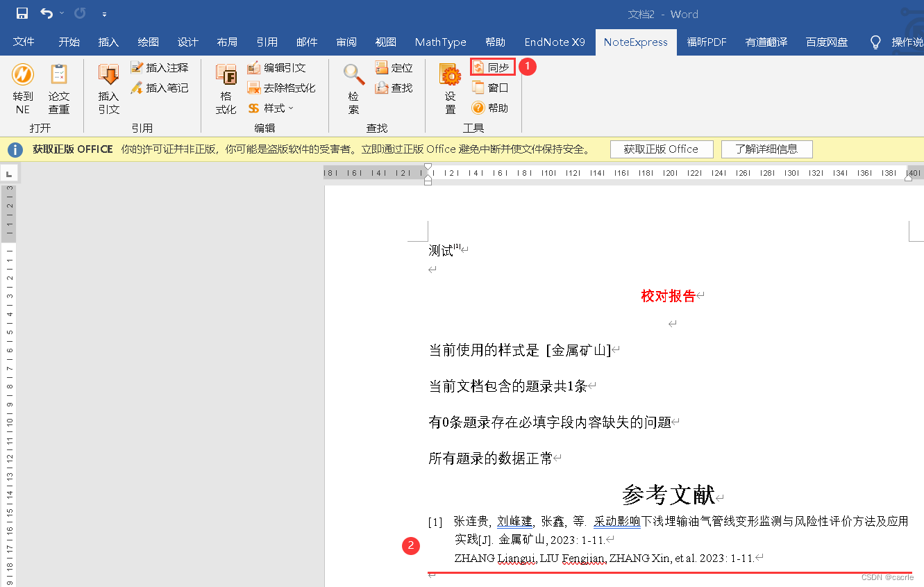Open undo history dropdown arrow

(x=62, y=14)
